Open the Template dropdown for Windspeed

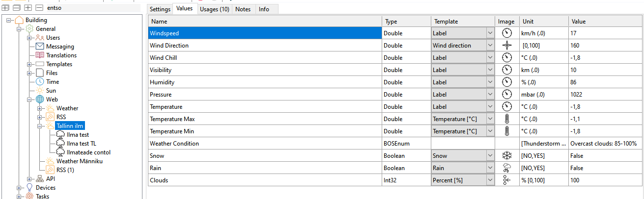tap(489, 33)
